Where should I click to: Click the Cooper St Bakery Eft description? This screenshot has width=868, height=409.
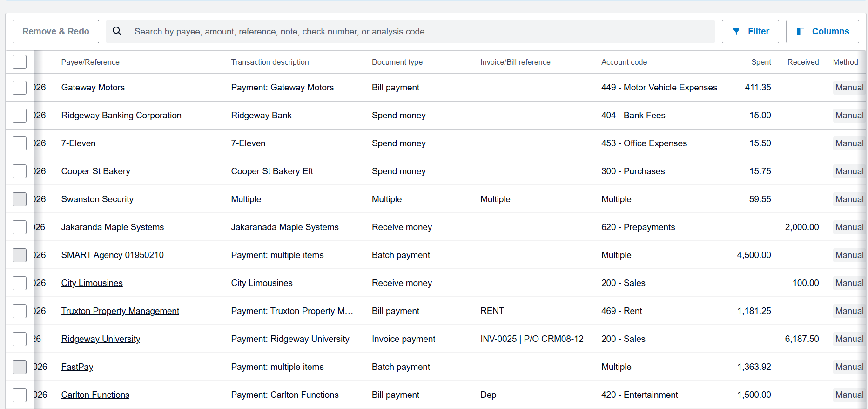272,171
